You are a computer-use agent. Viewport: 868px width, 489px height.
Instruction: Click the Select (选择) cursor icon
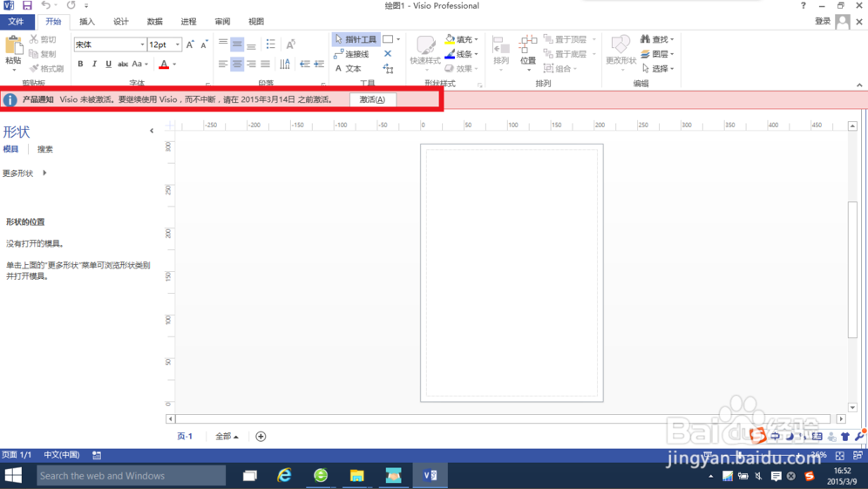click(646, 69)
